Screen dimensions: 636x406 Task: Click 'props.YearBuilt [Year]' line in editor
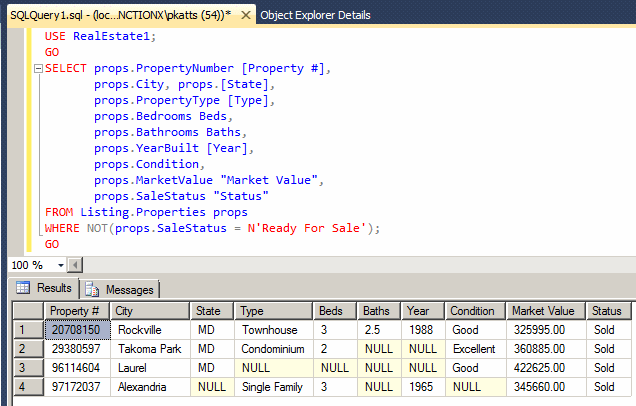click(x=174, y=148)
